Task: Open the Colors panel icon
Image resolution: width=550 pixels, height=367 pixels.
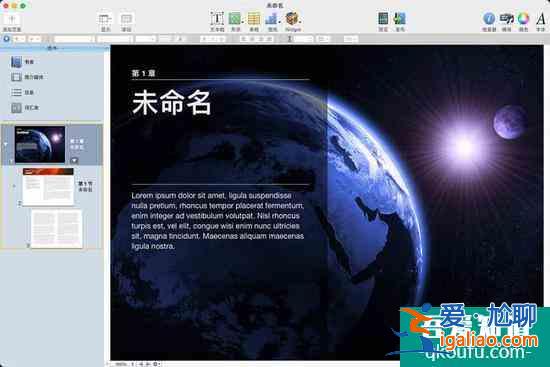Action: pos(523,21)
